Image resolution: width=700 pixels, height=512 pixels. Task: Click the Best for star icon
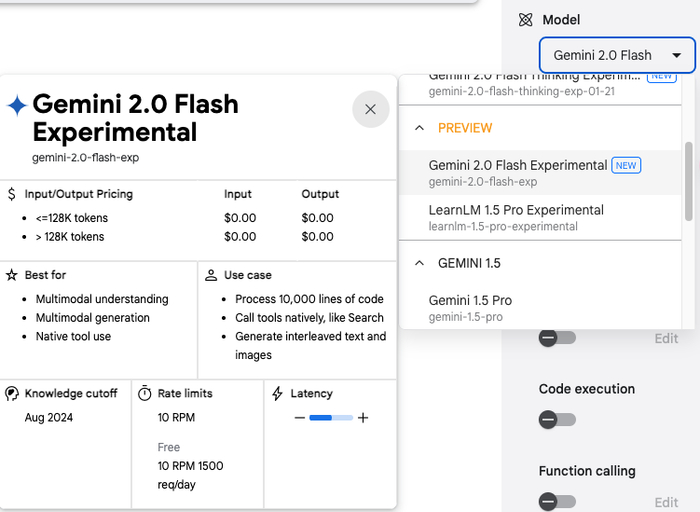click(x=12, y=275)
